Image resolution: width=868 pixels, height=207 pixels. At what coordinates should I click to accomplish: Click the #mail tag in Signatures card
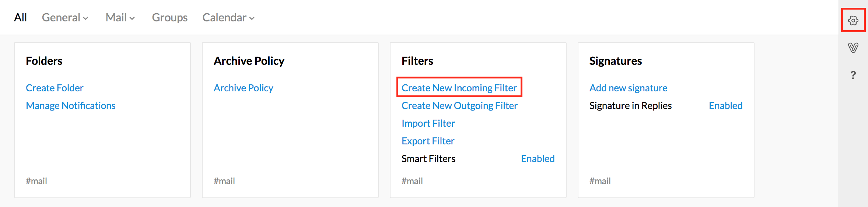click(600, 181)
